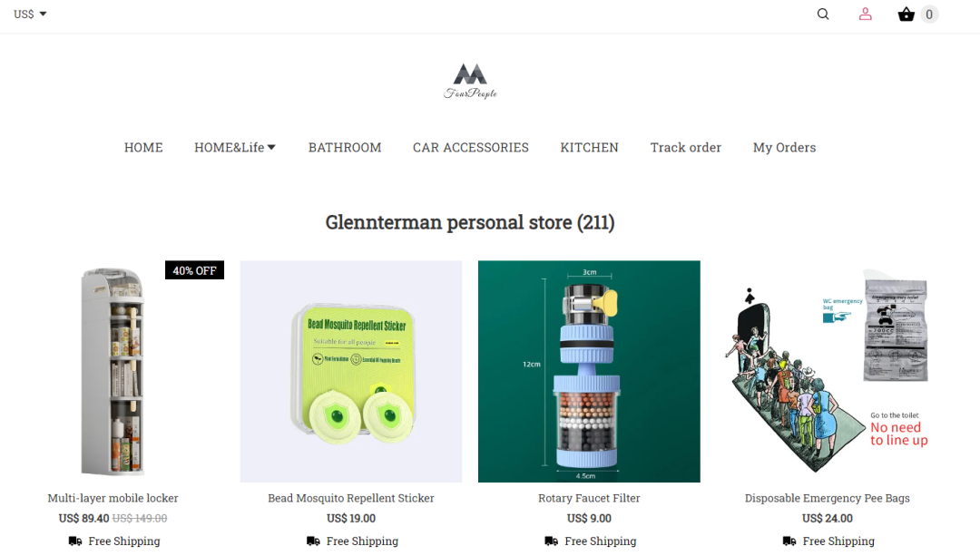The width and height of the screenshot is (980, 556).
Task: Click the Track order link
Action: tap(686, 148)
